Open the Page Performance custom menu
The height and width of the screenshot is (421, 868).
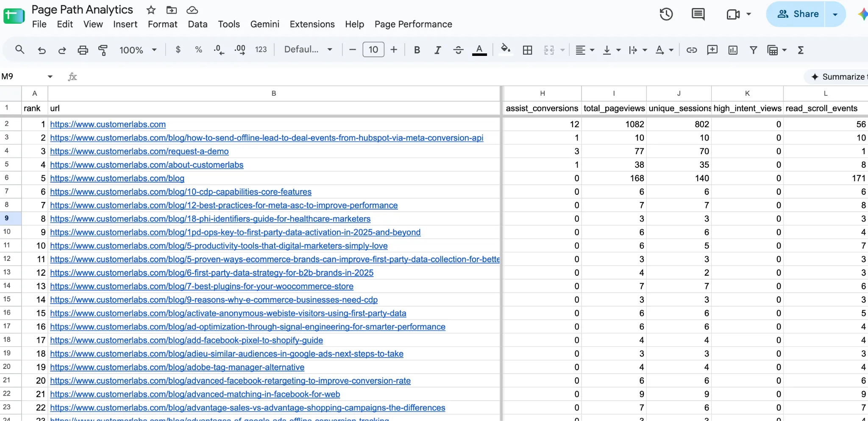(413, 24)
